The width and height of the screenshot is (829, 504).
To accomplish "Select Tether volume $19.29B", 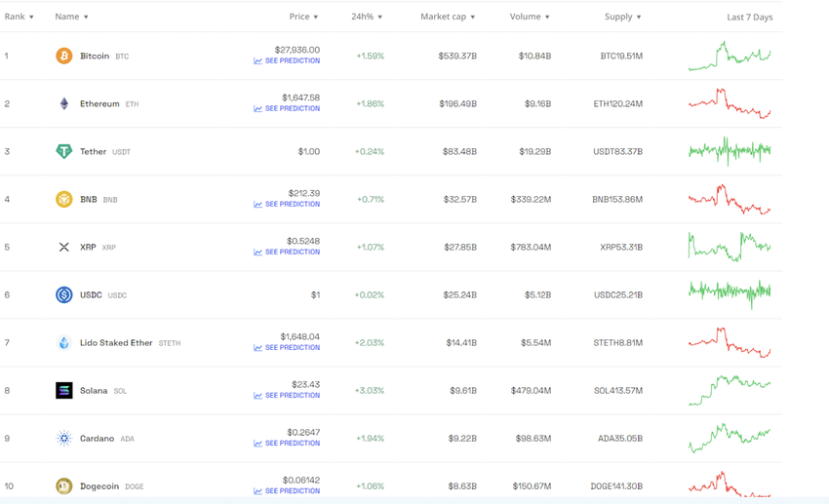I will [535, 152].
